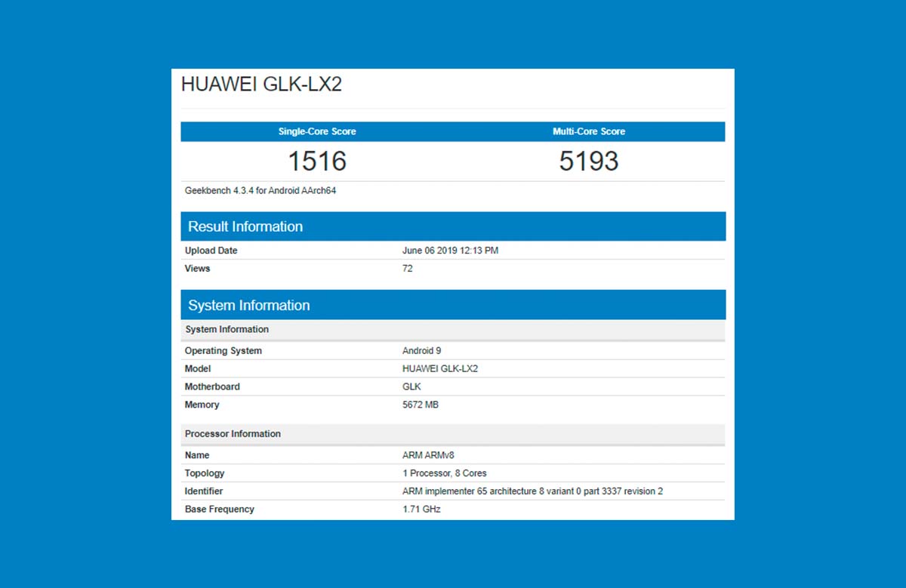Click the HUAWEI GLK-LX2 page title
Screen dimensions: 906x588
[x=261, y=85]
